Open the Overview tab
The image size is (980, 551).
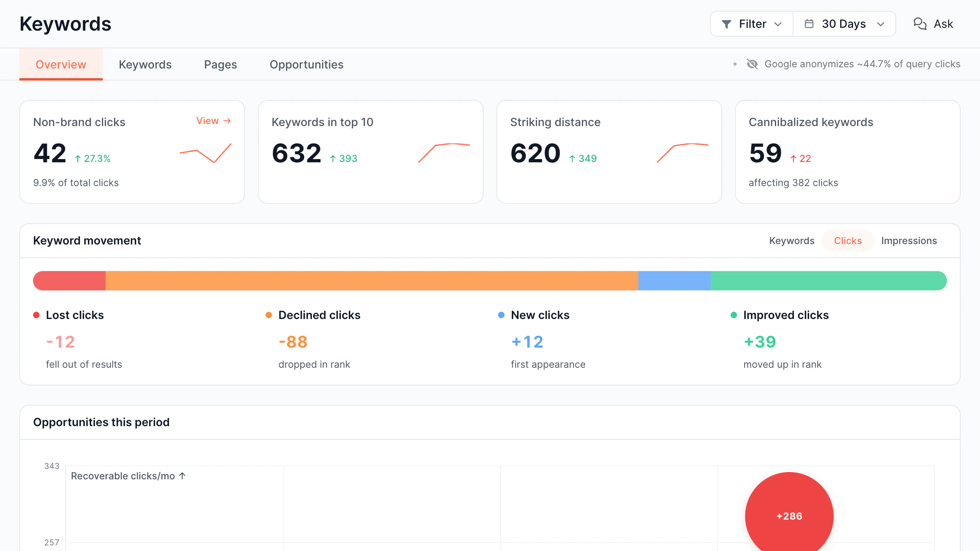tap(61, 64)
